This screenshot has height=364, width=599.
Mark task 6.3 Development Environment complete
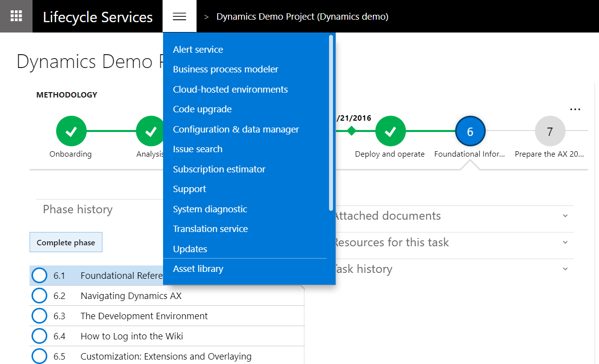click(39, 316)
